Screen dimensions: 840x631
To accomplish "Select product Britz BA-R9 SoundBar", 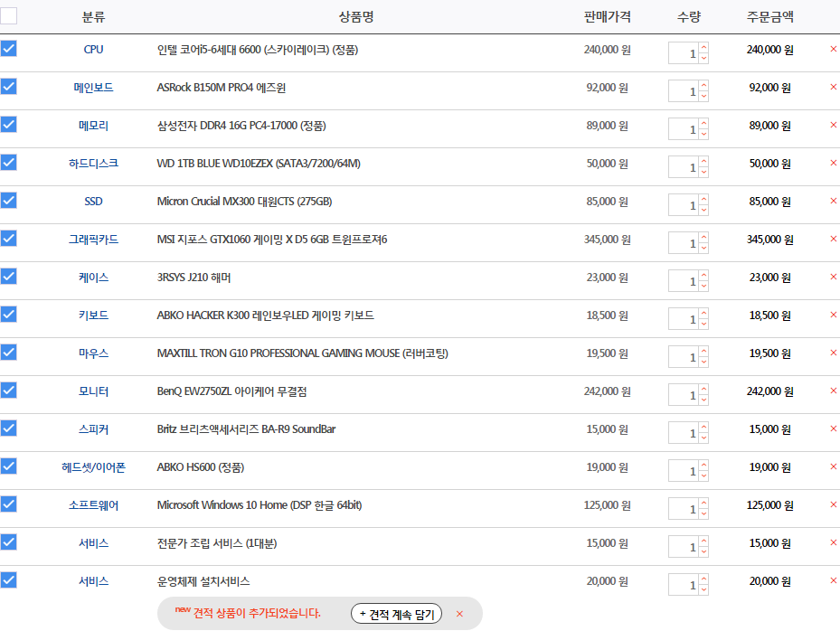I will pyautogui.click(x=246, y=429).
